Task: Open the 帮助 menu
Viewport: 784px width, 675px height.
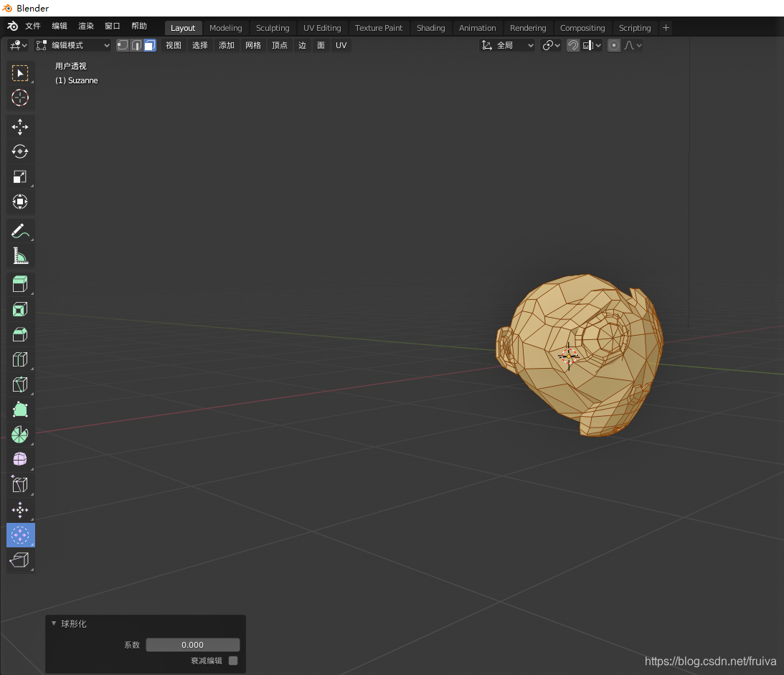Action: click(x=139, y=27)
